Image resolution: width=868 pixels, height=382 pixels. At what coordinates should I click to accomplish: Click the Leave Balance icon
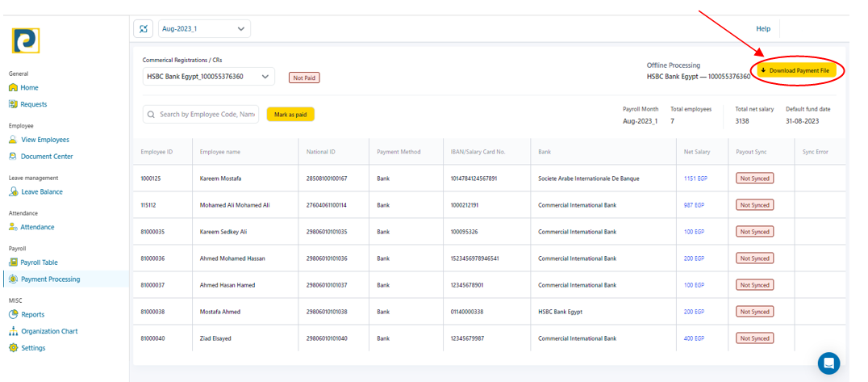[x=13, y=192]
